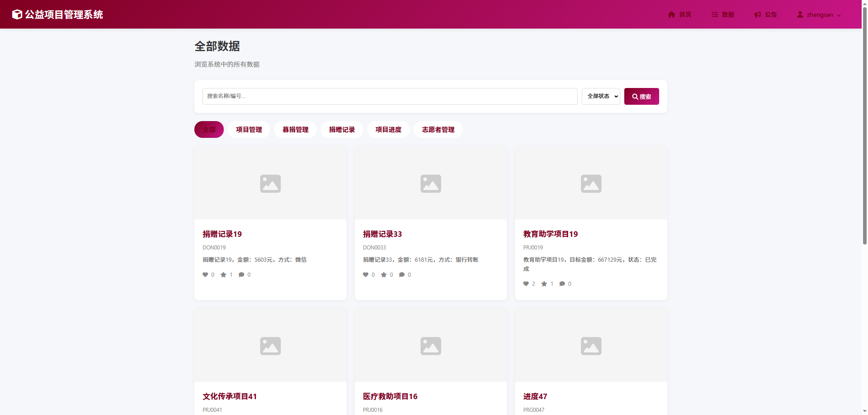Open the 捐赠记录33 card thumbnail
This screenshot has height=415, width=868.
(x=431, y=183)
